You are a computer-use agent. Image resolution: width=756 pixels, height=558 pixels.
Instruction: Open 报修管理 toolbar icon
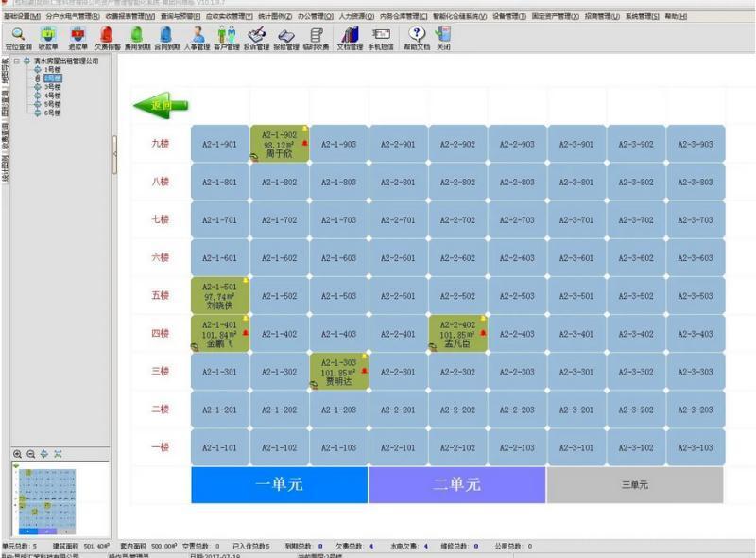[286, 38]
